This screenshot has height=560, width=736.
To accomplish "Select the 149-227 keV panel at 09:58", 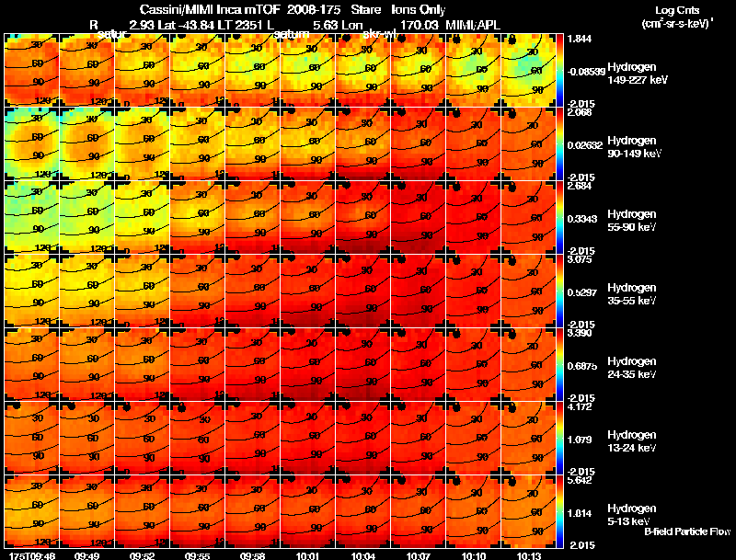I will click(252, 71).
